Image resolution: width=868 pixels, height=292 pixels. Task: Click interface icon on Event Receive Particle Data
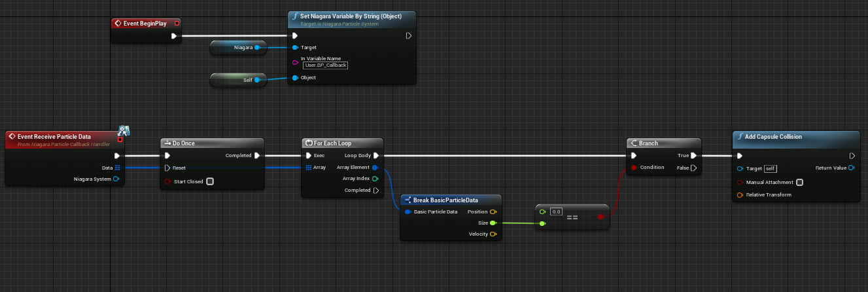point(124,130)
